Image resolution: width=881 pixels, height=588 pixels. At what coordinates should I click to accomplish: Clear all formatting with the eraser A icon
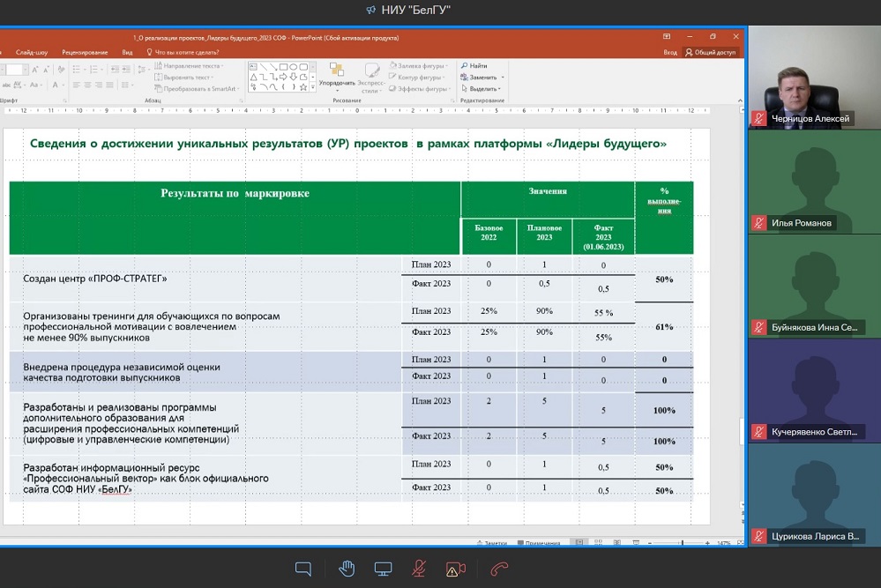(61, 70)
